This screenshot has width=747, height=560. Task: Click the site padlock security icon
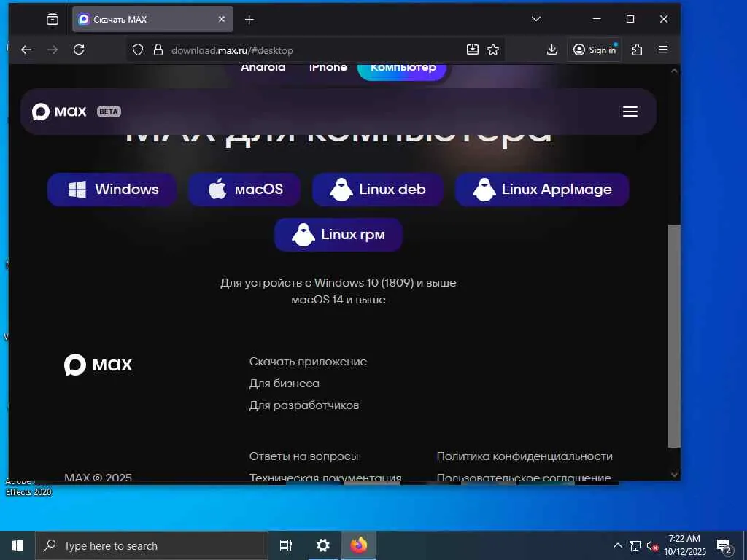[x=158, y=50]
